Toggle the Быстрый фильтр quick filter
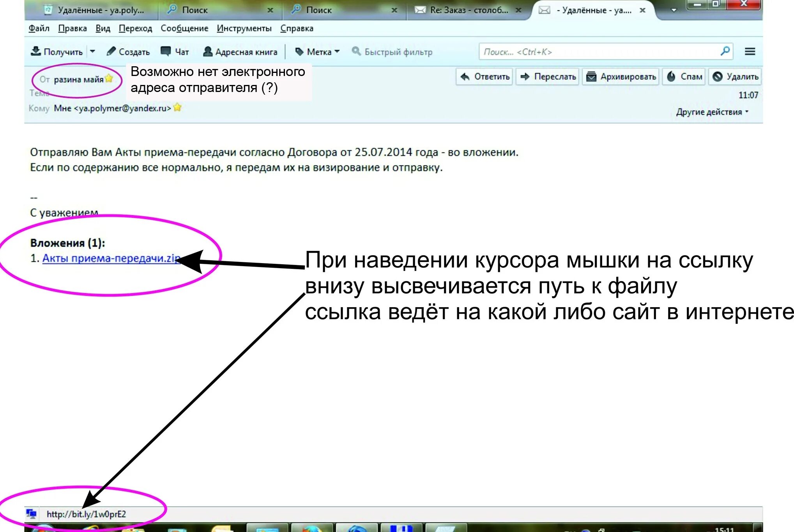 [x=392, y=52]
